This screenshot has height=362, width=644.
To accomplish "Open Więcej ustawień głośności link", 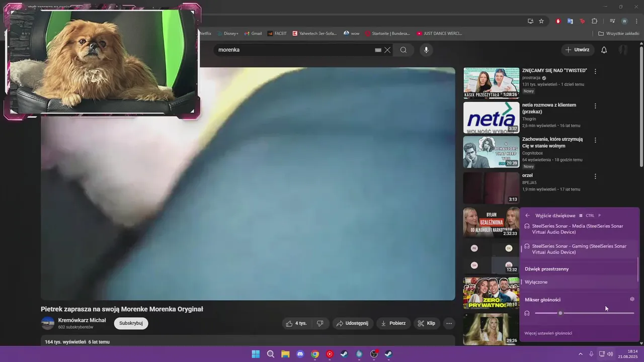I will coord(548,333).
